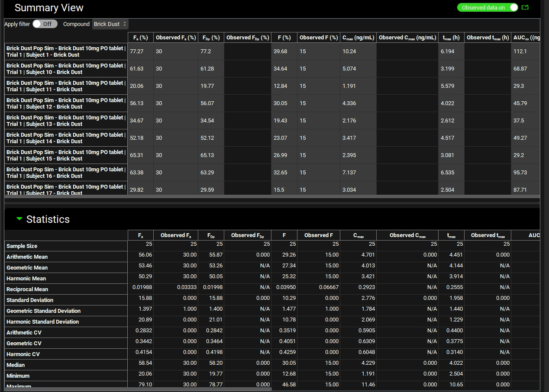Enable the Apply filter switch

(45, 24)
